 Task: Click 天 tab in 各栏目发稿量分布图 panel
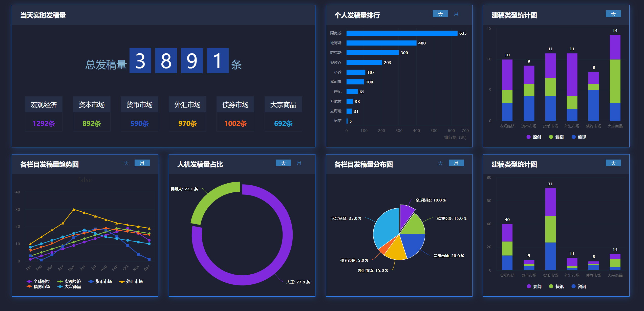440,163
